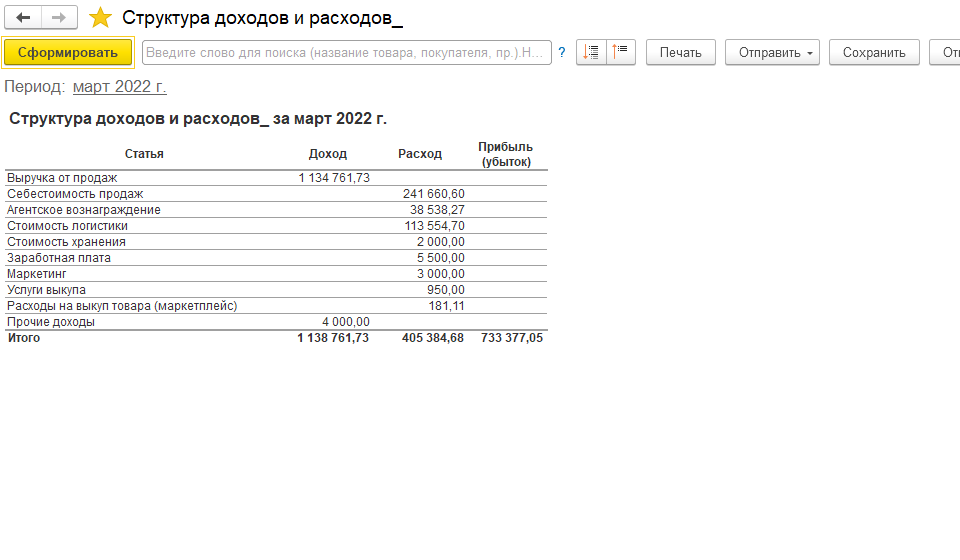960x560 pixels.
Task: Click the Статья column header
Action: tap(144, 154)
